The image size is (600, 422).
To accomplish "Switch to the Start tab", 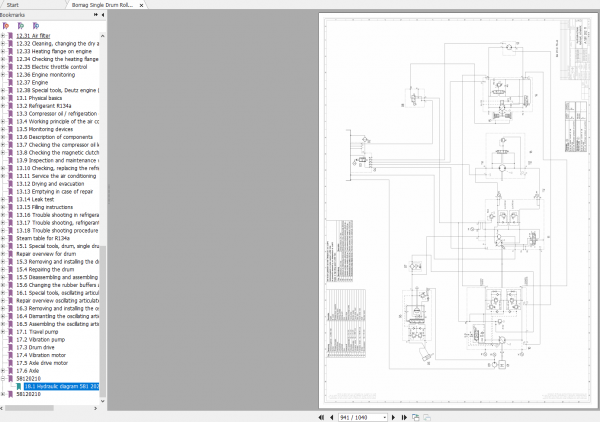I will coord(13,5).
